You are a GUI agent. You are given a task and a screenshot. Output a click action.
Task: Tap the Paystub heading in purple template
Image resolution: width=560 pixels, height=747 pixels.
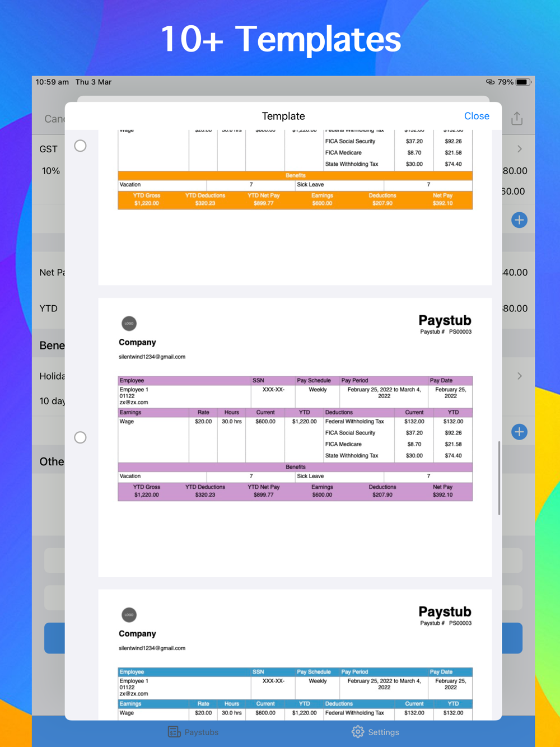pyautogui.click(x=445, y=320)
